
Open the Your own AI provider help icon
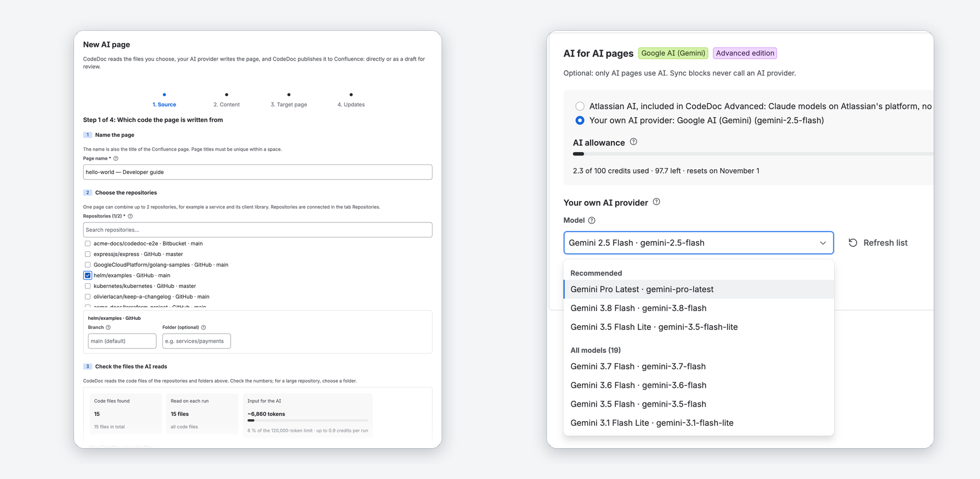[656, 202]
